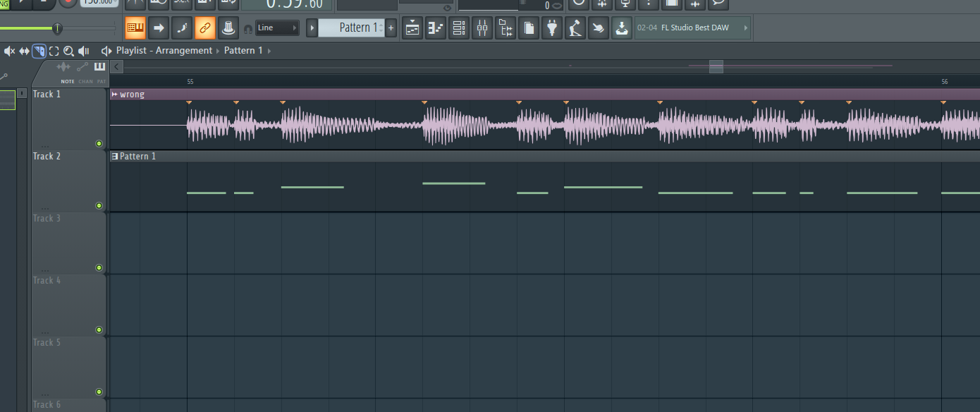
Task: Open the touch controller hand icon
Action: 599,28
